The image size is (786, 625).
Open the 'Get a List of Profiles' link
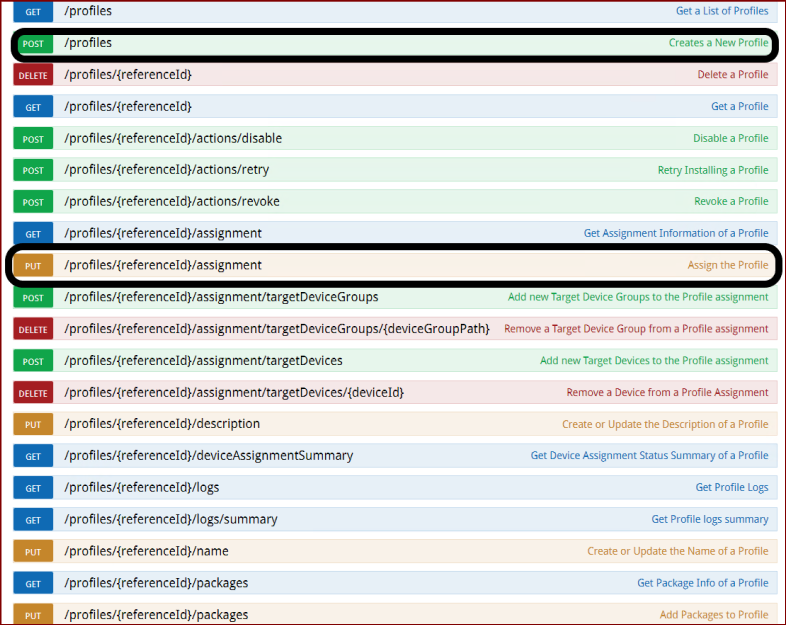pos(722,11)
